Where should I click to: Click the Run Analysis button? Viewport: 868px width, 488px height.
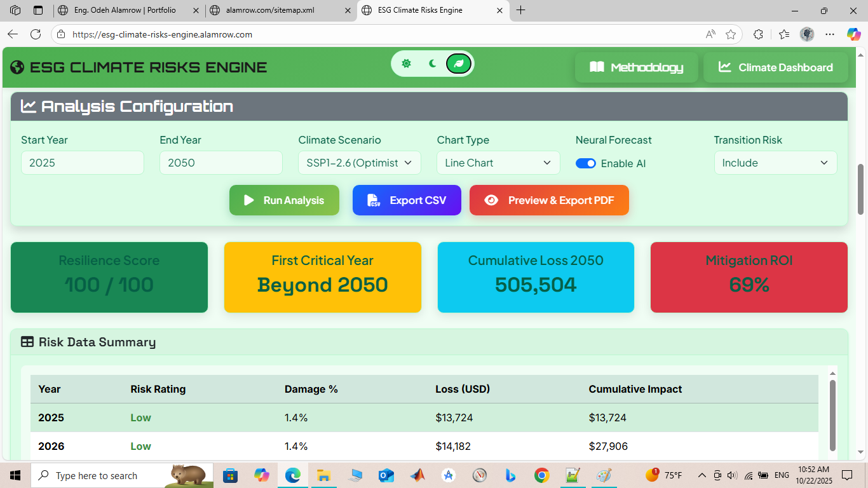(284, 200)
